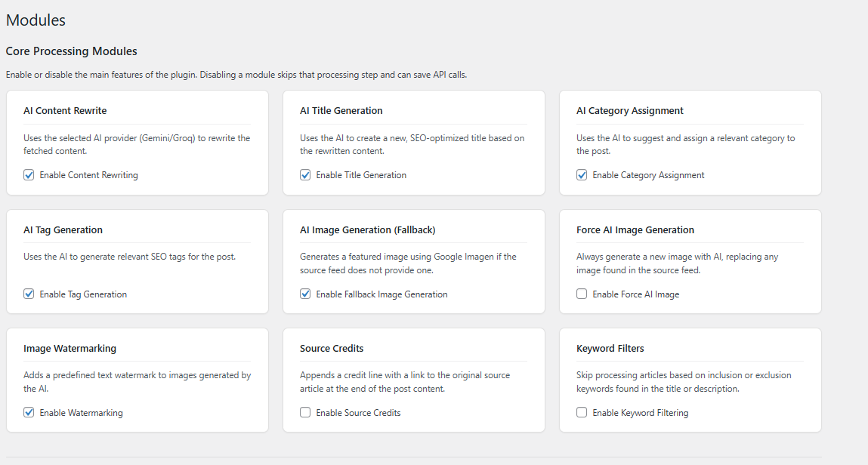868x465 pixels.
Task: Click the "Enable Keyword Filtering" label text
Action: [640, 413]
